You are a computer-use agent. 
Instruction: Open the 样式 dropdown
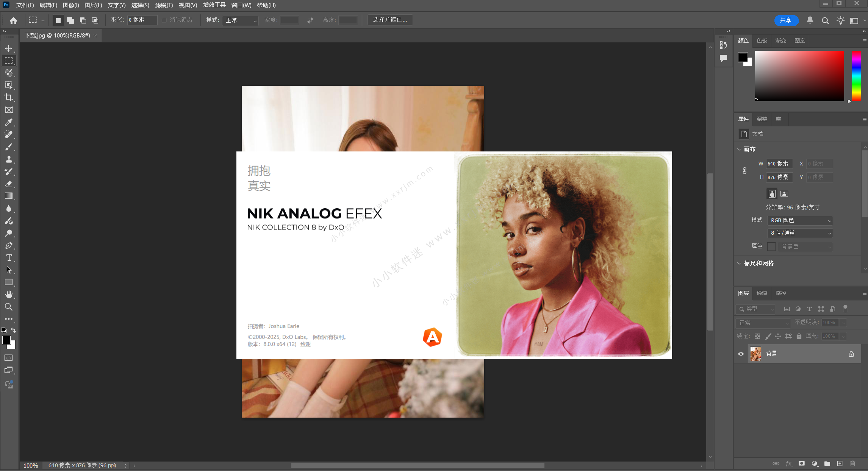[241, 20]
